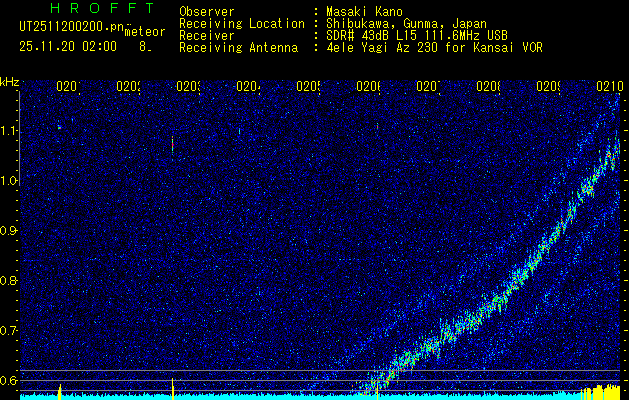Click the 0208 time marker
629x400 pixels.
[488, 86]
